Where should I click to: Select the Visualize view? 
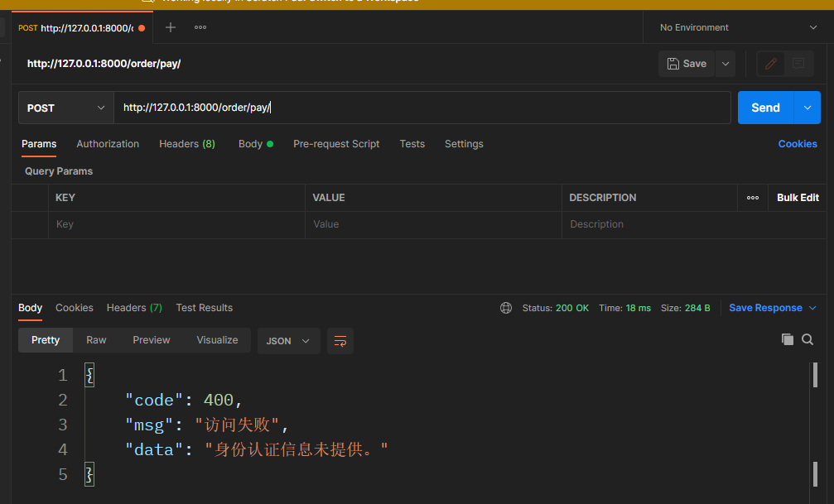pos(217,340)
